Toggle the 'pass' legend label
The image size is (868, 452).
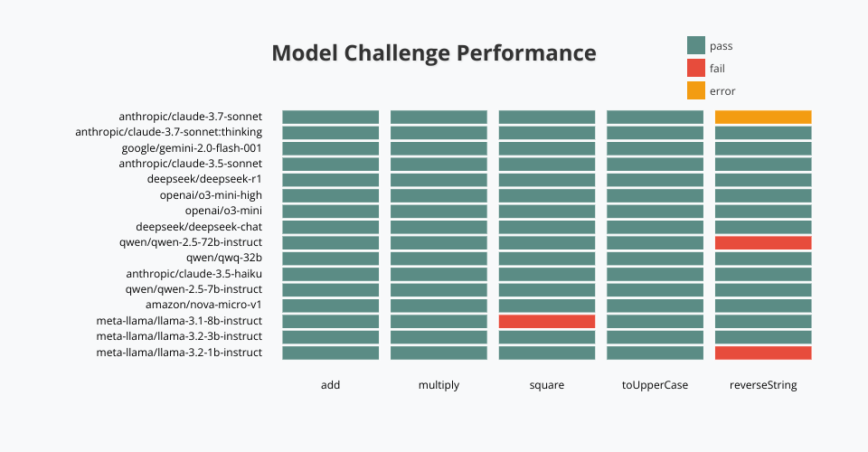[x=721, y=45]
